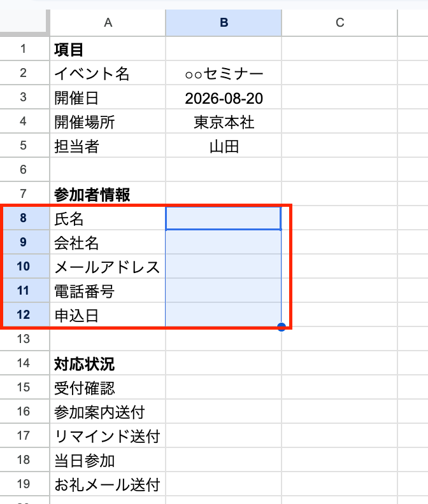Select the 対応状況 heading cell

[108, 363]
